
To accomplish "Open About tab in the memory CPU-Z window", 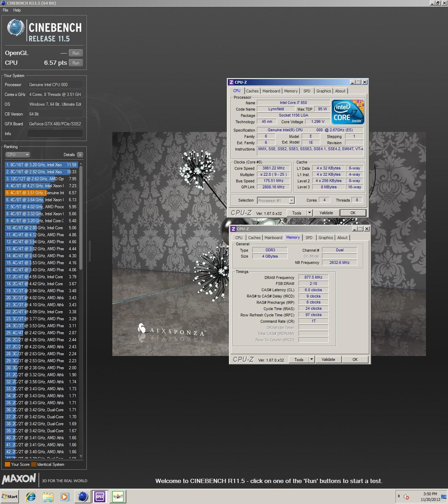I will tap(342, 238).
